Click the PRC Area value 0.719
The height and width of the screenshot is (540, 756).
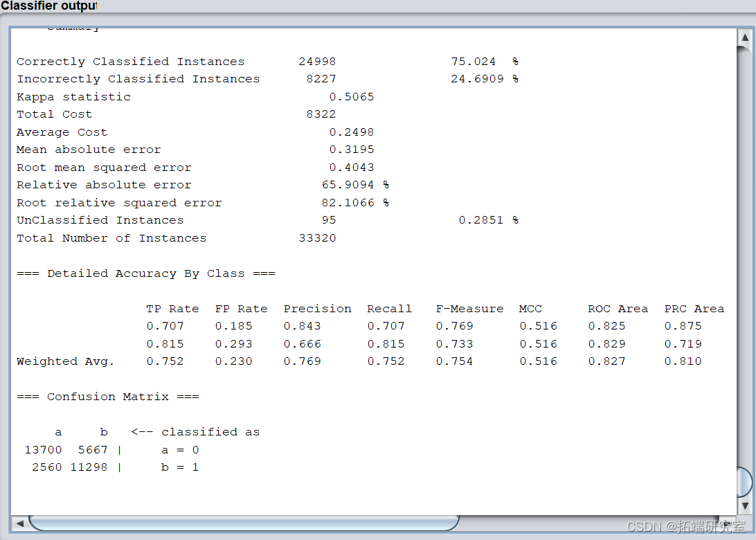point(683,344)
